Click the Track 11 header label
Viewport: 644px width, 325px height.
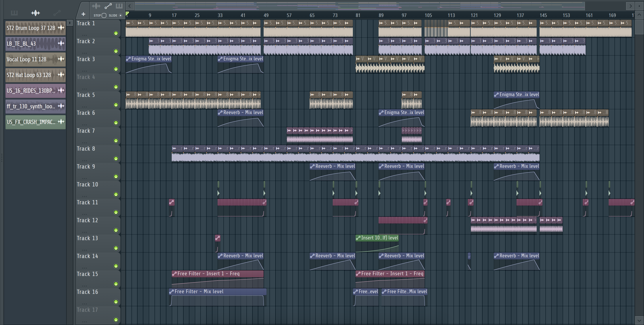click(87, 202)
